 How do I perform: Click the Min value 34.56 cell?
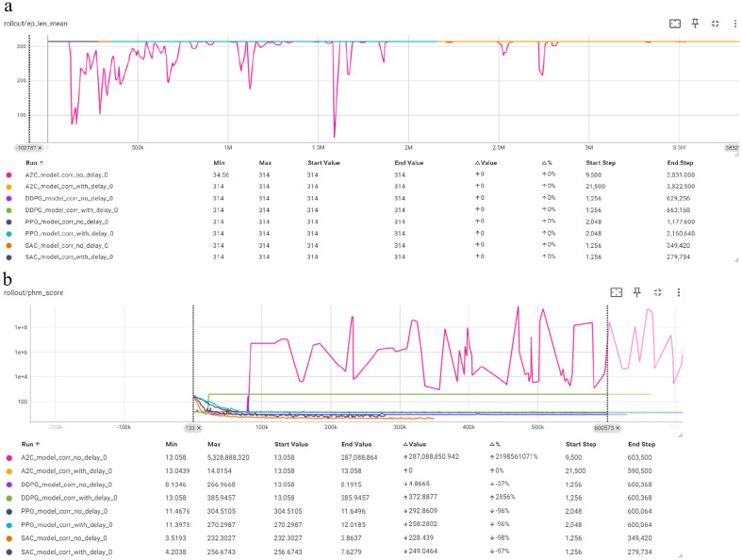click(x=221, y=175)
